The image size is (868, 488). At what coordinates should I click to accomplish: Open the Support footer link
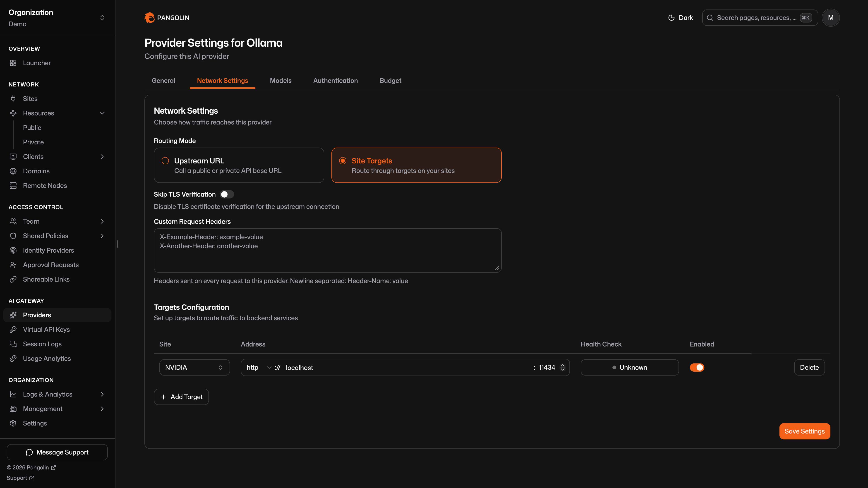coord(20,478)
